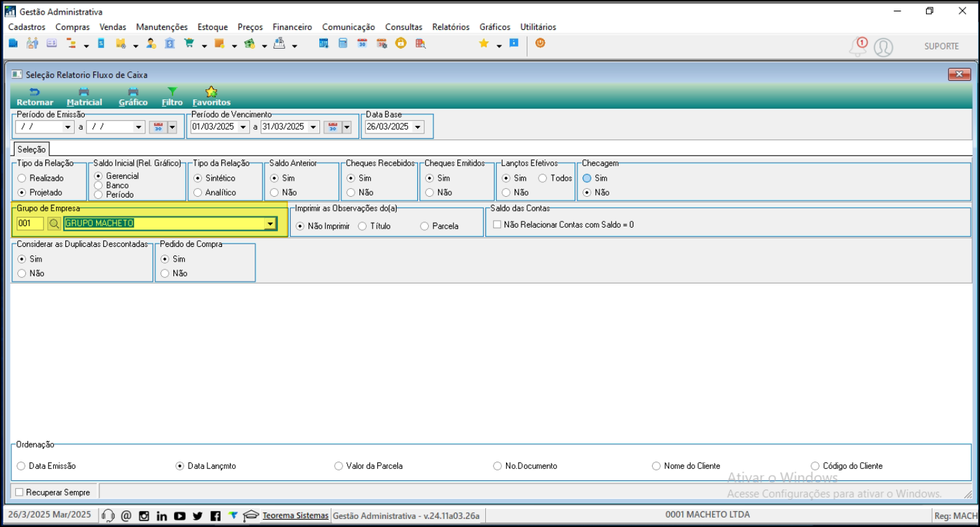Open the Compras menu
This screenshot has height=527, width=980.
(72, 27)
